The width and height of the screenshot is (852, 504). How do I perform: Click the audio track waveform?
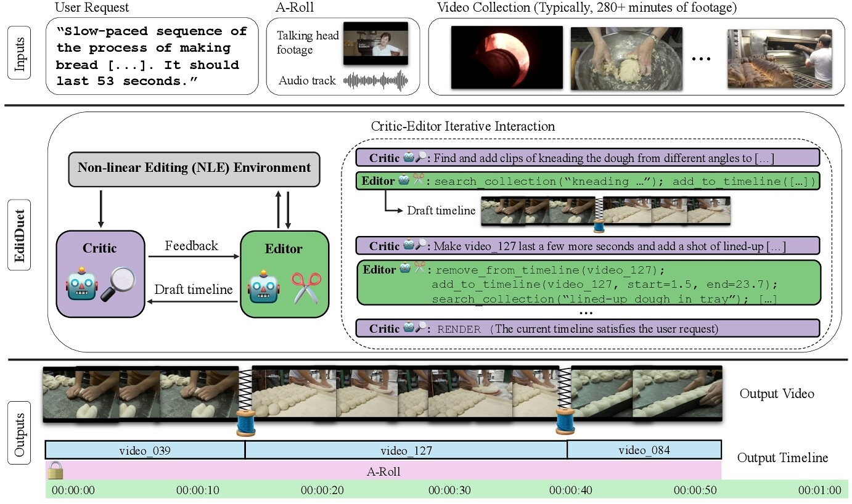(376, 81)
